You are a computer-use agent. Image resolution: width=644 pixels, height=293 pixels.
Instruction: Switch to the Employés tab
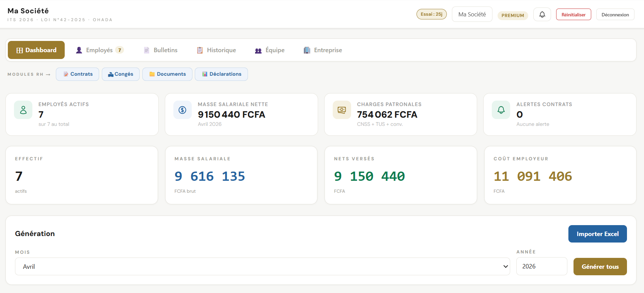(99, 50)
